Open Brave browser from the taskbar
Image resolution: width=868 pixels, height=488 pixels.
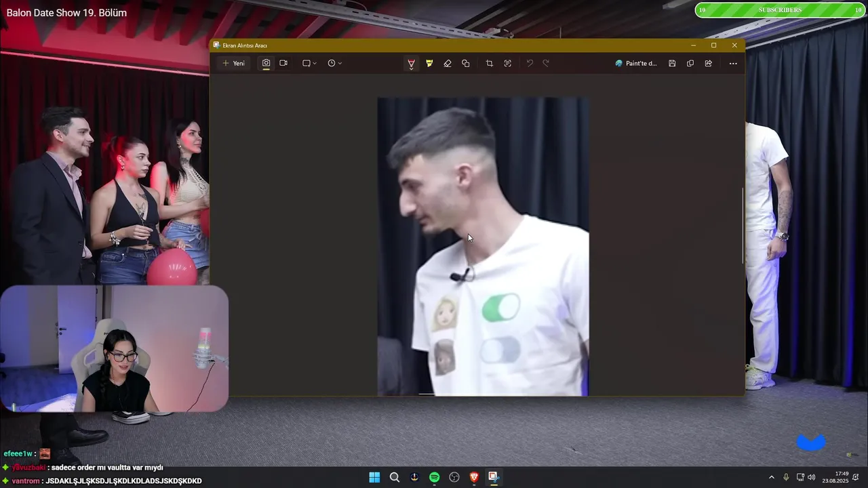pos(474,477)
